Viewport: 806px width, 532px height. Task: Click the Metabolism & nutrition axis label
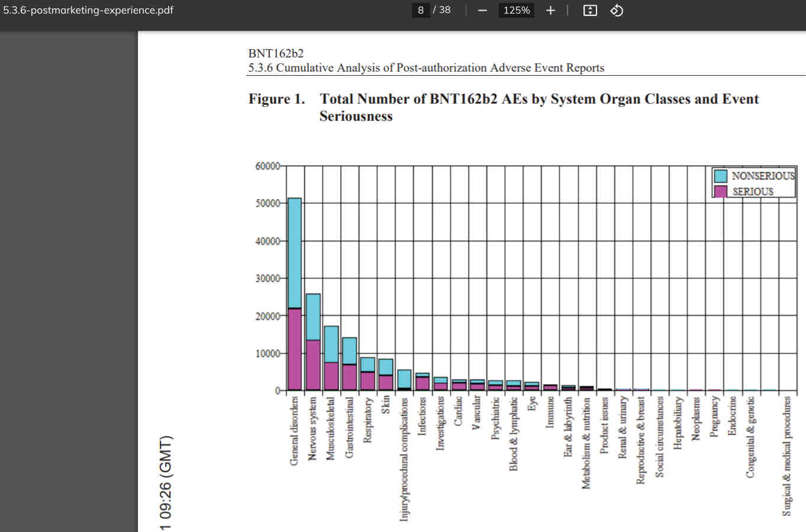586,443
